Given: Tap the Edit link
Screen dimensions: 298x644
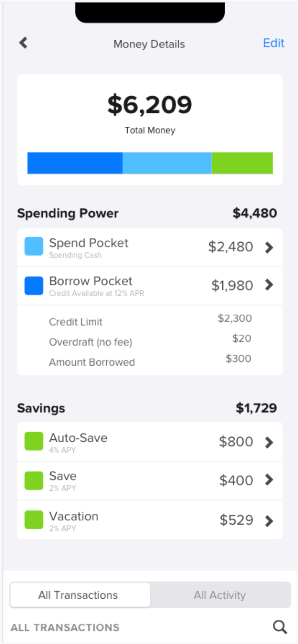Looking at the screenshot, I should (274, 43).
